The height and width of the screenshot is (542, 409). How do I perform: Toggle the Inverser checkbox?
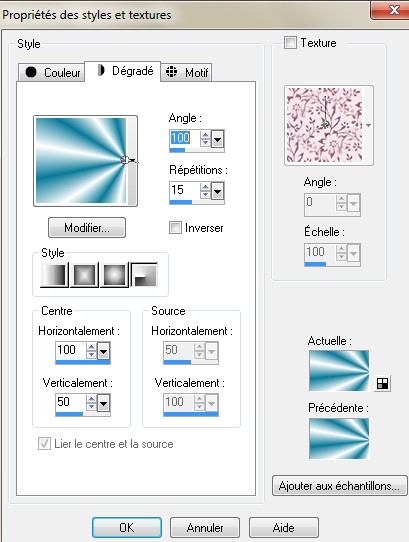click(175, 228)
